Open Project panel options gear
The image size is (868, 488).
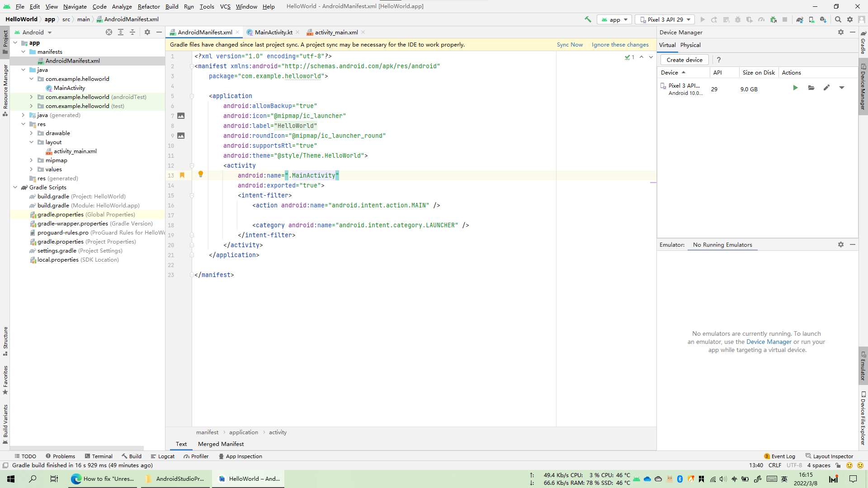tap(147, 32)
